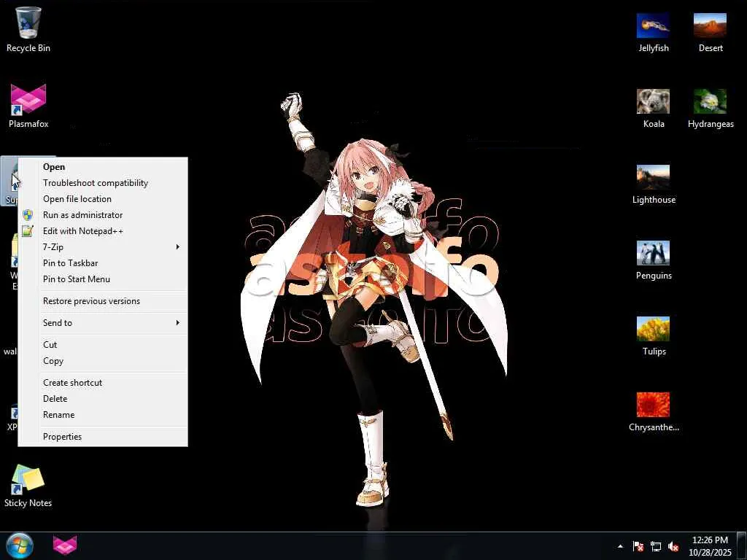Expand the 7-Zip submenu
747x560 pixels.
tap(103, 247)
